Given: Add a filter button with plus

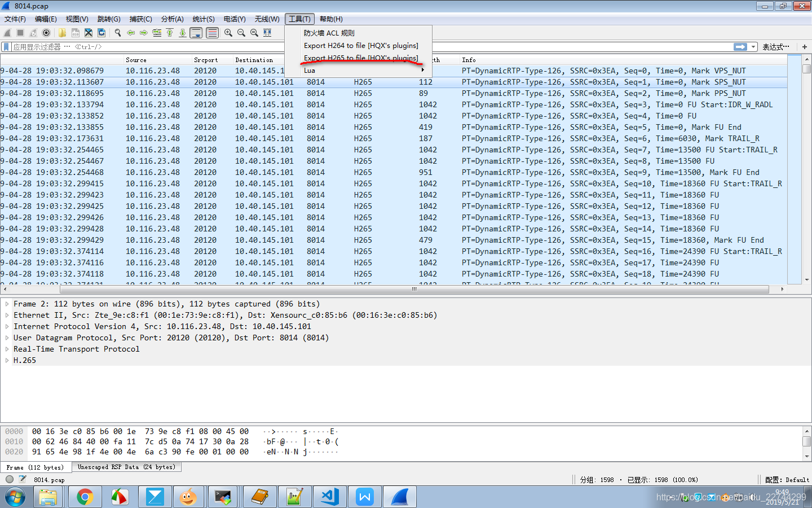Looking at the screenshot, I should [804, 47].
